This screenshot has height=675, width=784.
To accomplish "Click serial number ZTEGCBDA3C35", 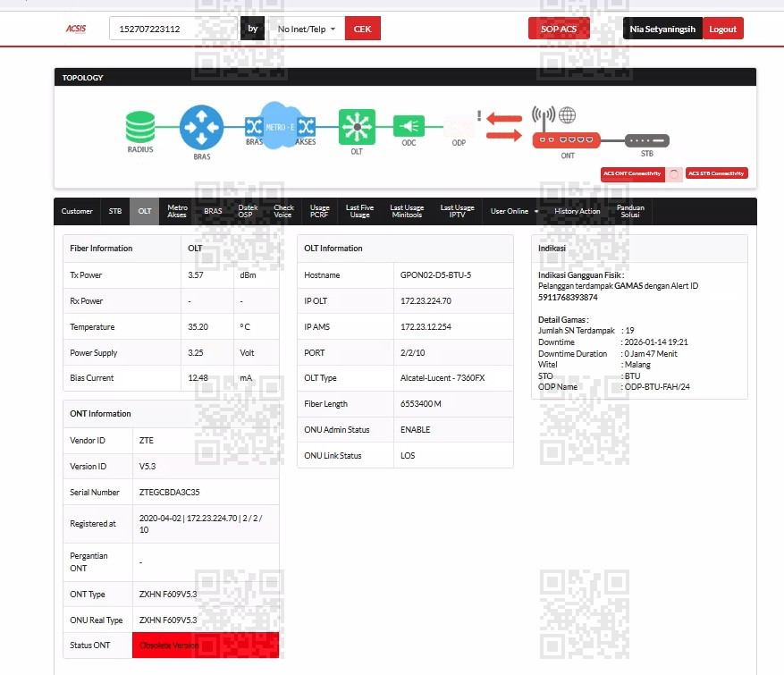I will pos(170,493).
